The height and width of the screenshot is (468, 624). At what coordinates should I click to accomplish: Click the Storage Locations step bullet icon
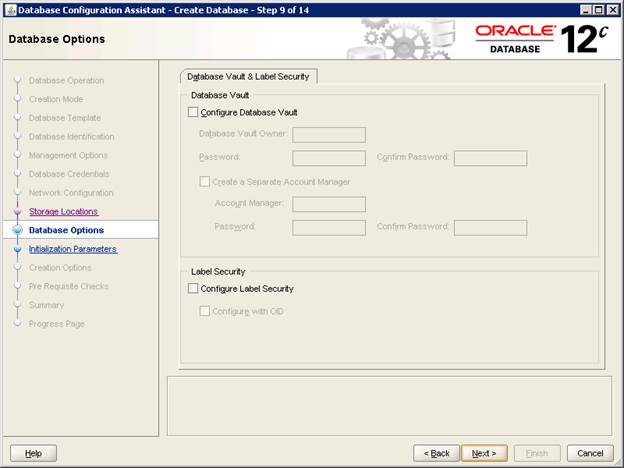17,212
